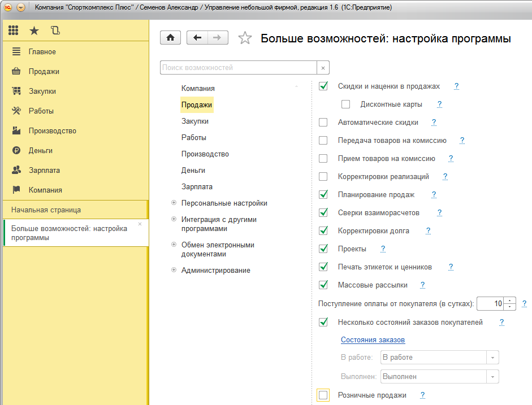Click the Поиск возможностей search field
Screen dimensions: 532x405
click(x=237, y=68)
